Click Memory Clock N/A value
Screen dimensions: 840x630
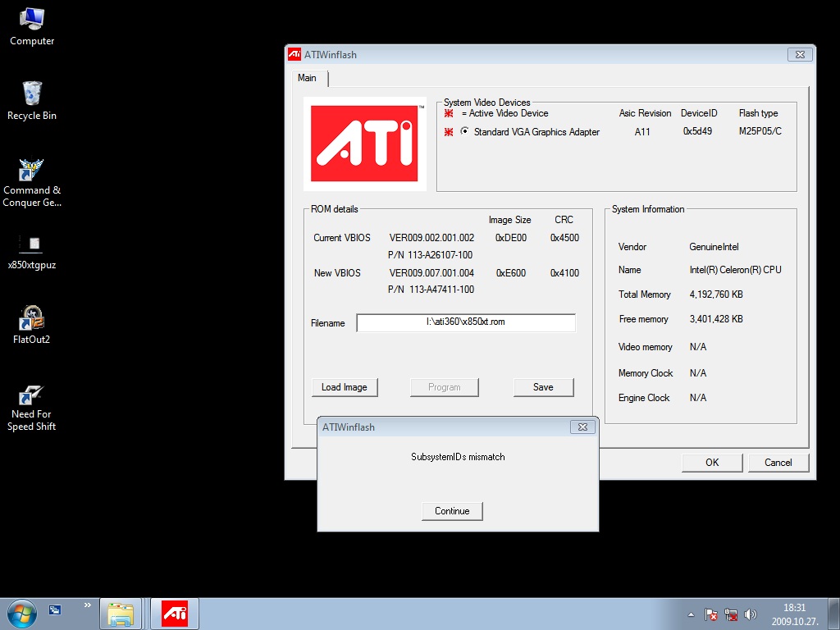coord(698,373)
